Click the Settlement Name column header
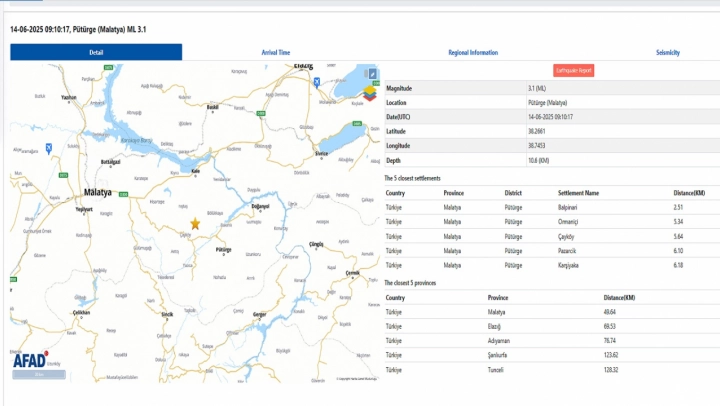The image size is (720, 406). pos(578,193)
